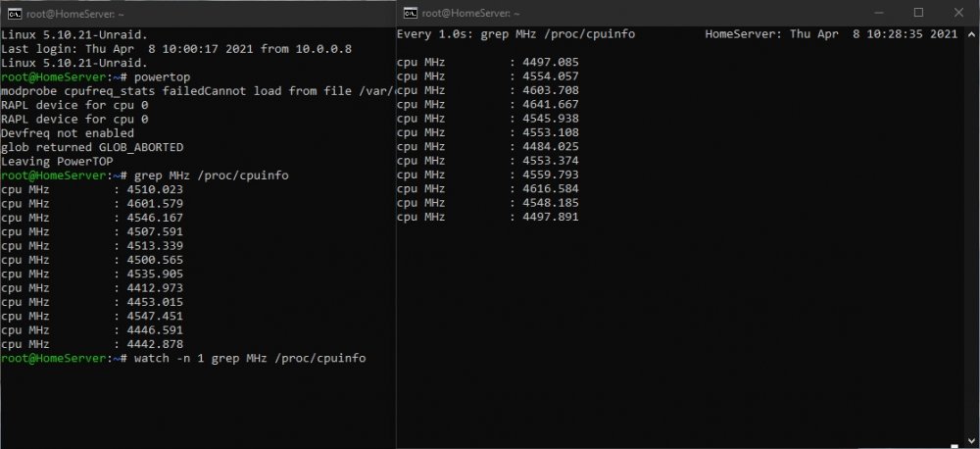Click the value 4546.167 in left terminal
Screen dimensions: 980x449
pos(155,218)
